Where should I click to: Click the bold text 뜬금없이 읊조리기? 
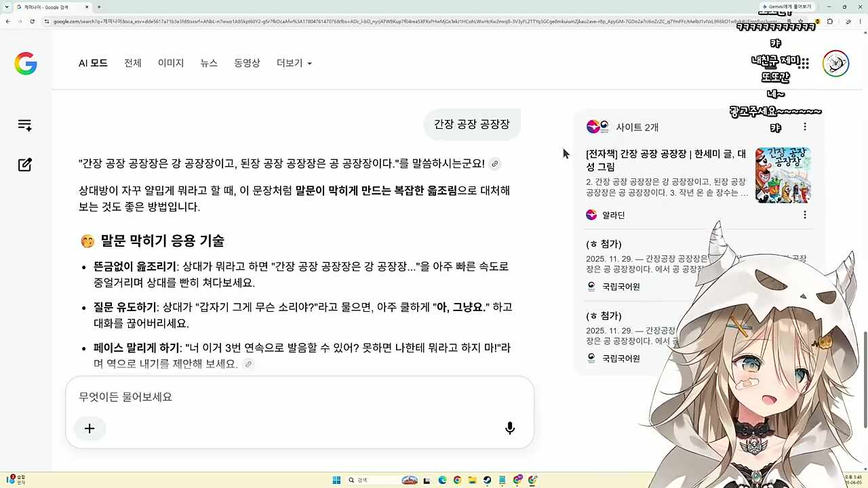tap(134, 266)
